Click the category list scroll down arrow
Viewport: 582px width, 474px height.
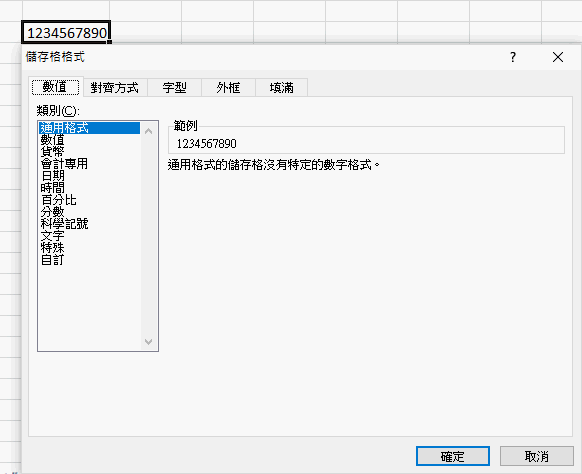148,342
